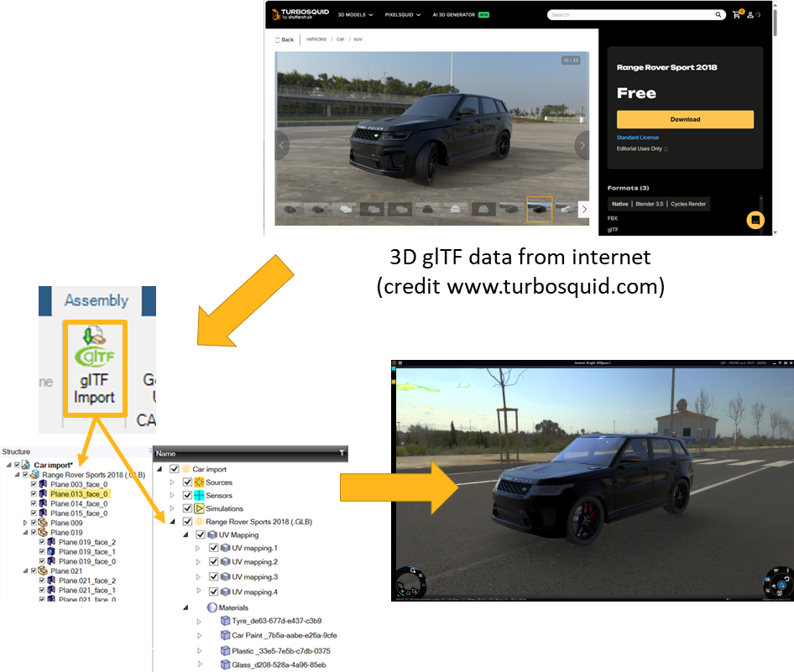This screenshot has width=794, height=672.
Task: Click the Car import document icon in Structure
Action: [x=26, y=465]
